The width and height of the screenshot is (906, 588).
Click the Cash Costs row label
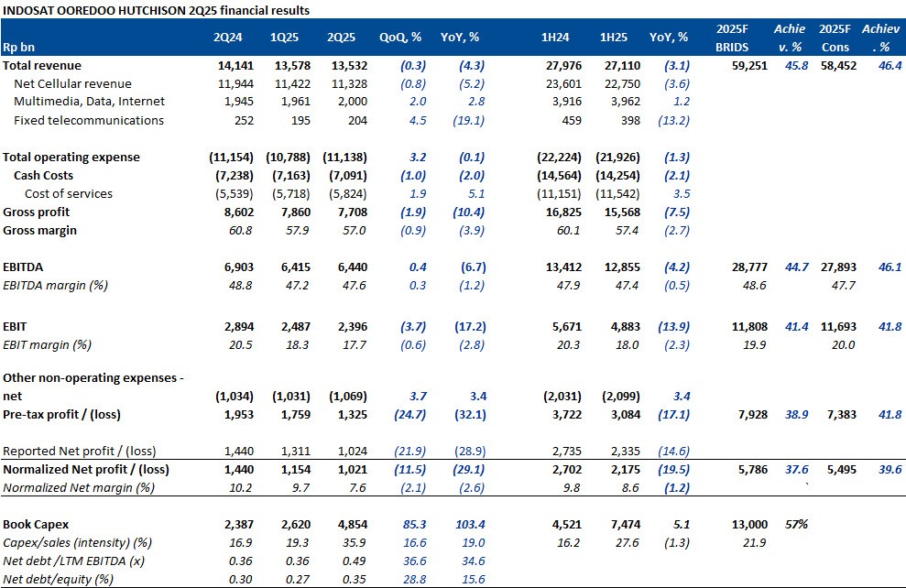pyautogui.click(x=43, y=175)
